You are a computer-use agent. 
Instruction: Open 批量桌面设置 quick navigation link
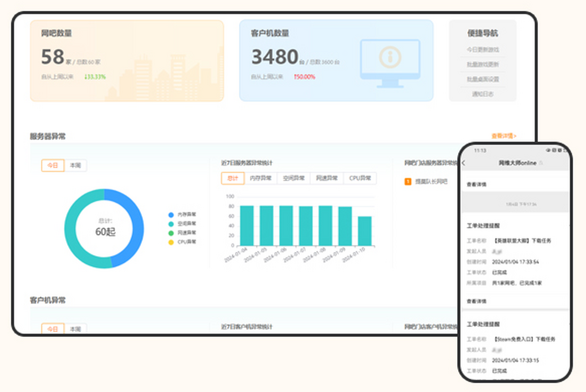(482, 79)
